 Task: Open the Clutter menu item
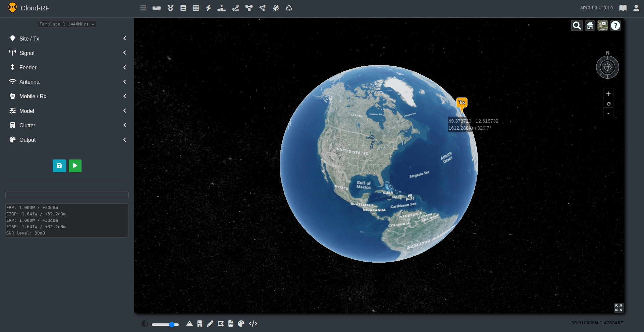67,125
